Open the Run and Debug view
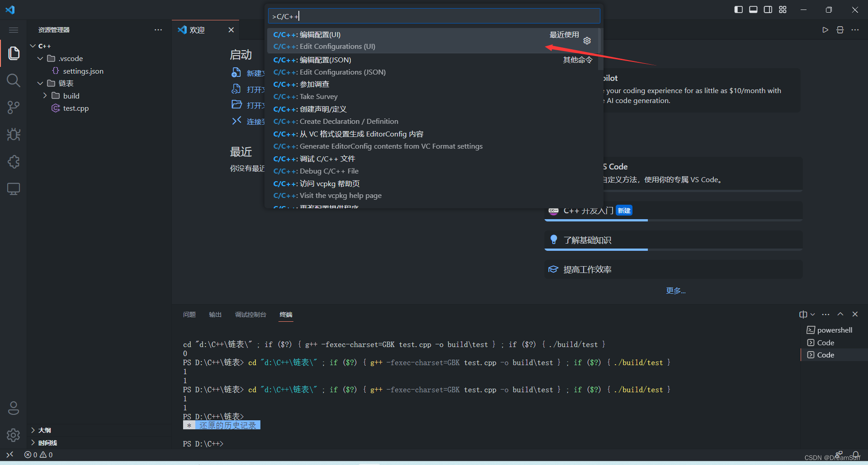 [x=14, y=135]
